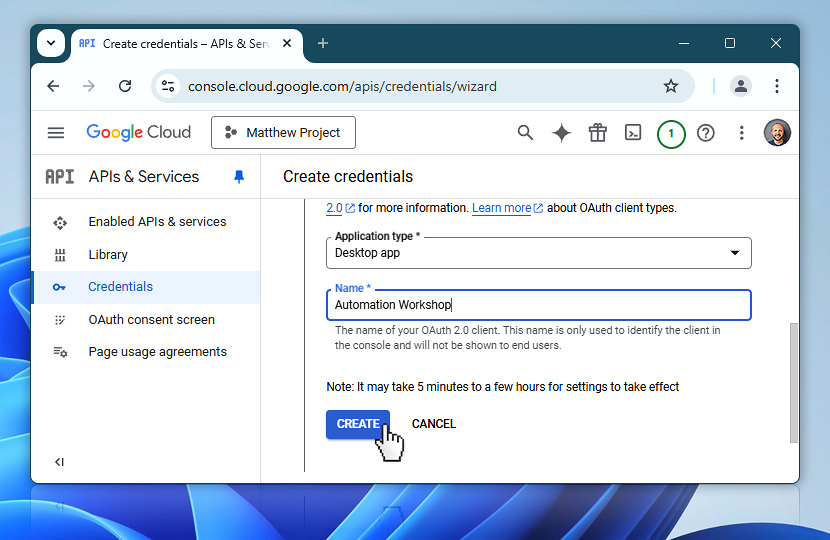Click the Create credentials page title

pyautogui.click(x=348, y=176)
